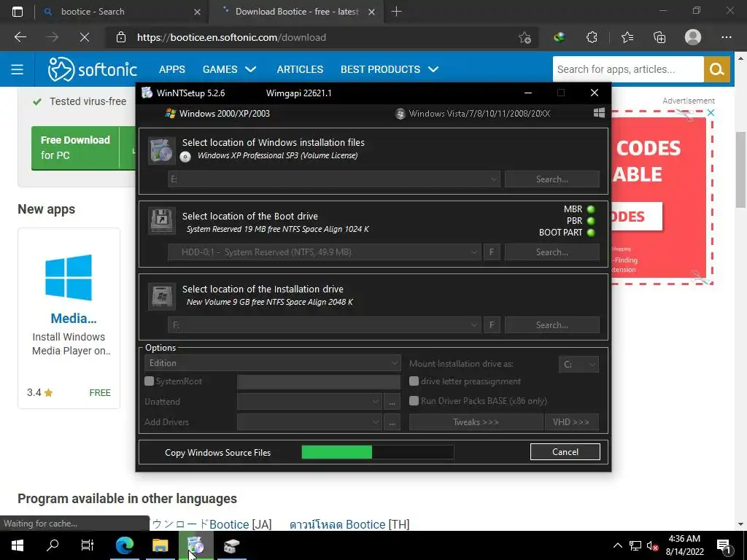
Task: Open Microsoft Edge from the taskbar
Action: pos(124,545)
